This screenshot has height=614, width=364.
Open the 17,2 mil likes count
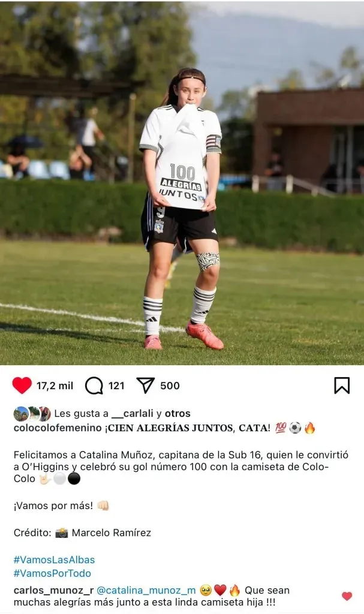pos(55,386)
